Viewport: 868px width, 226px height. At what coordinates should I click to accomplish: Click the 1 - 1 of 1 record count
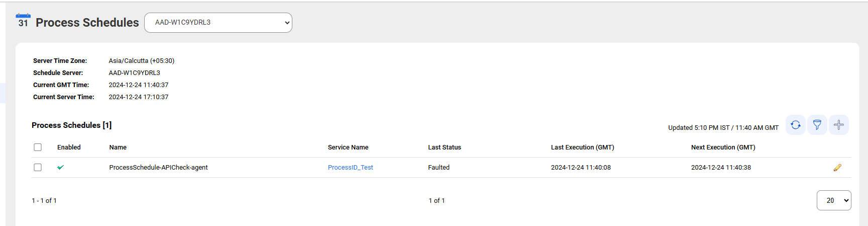pos(44,201)
